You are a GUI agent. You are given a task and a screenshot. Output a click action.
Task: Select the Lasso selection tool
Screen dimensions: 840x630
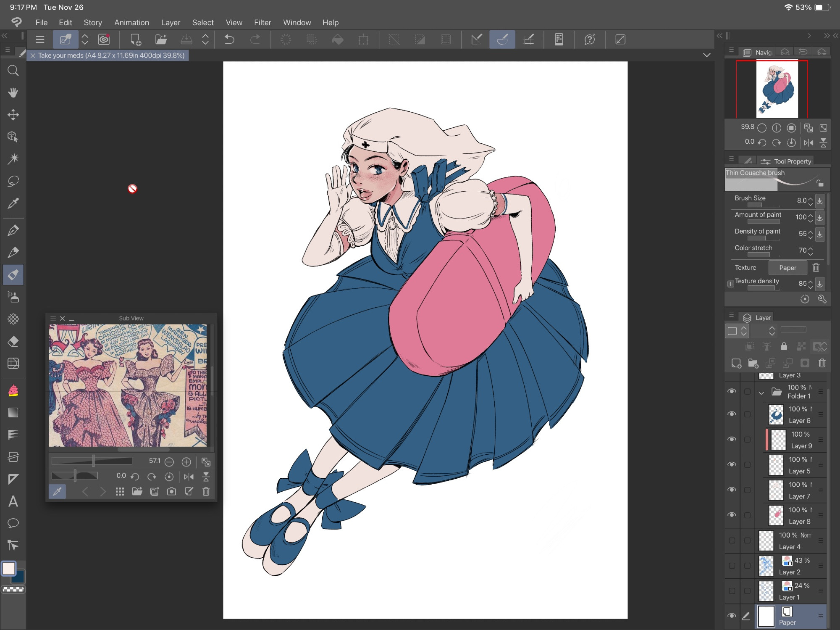click(x=13, y=181)
